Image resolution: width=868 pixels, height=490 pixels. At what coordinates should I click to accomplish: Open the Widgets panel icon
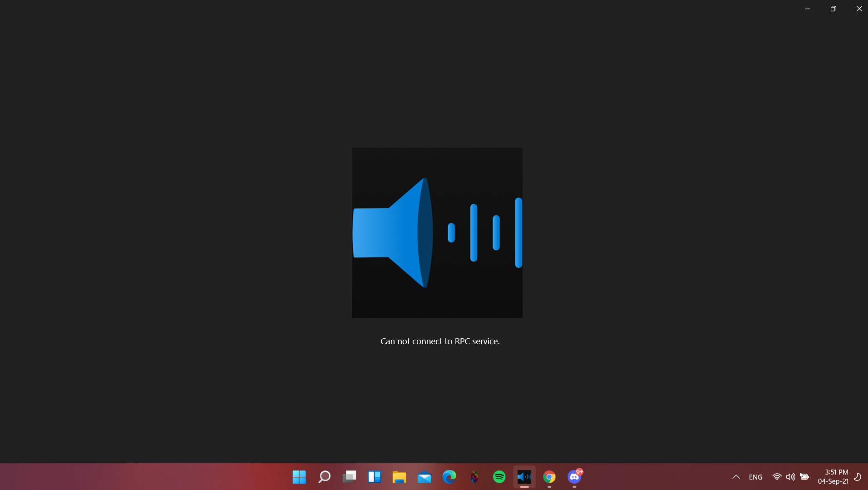pyautogui.click(x=374, y=477)
